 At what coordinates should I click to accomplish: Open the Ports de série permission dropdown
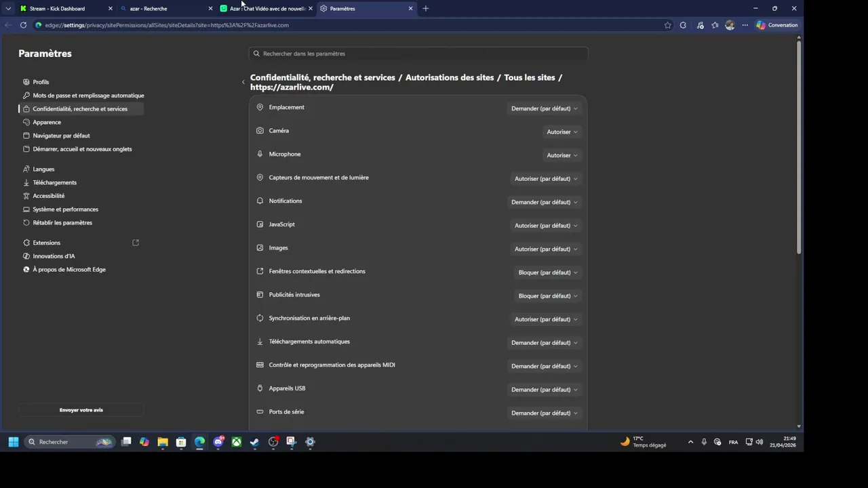pyautogui.click(x=545, y=413)
